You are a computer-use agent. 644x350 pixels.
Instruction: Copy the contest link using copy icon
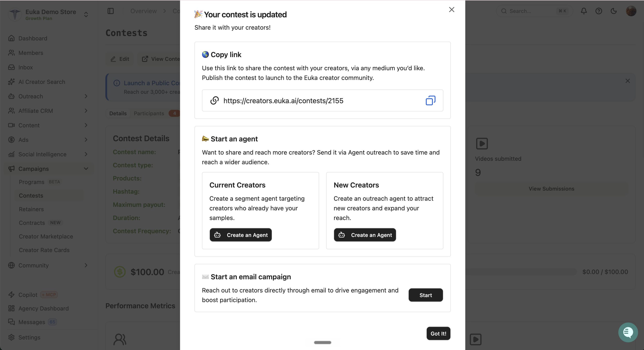(x=430, y=101)
